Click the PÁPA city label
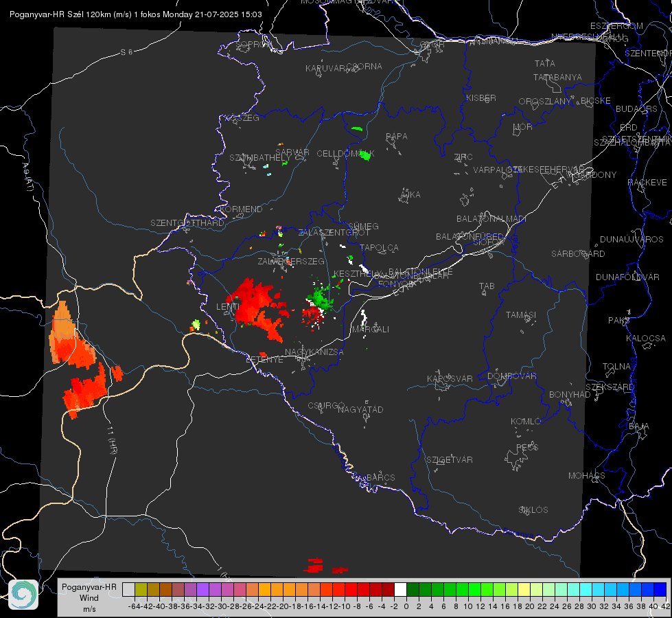Viewport: 672px width, 618px height. (397, 137)
